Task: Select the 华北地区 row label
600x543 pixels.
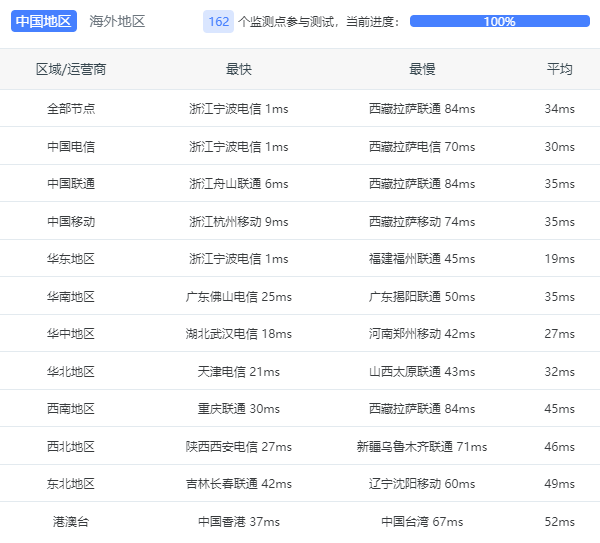Action: (71, 372)
